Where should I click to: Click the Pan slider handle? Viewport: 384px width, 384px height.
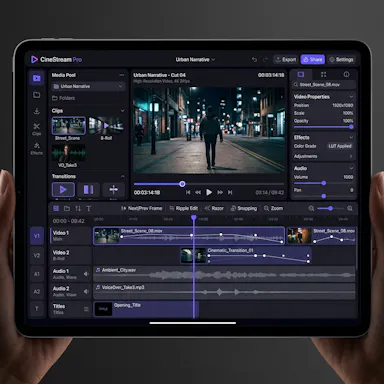[x=323, y=196]
